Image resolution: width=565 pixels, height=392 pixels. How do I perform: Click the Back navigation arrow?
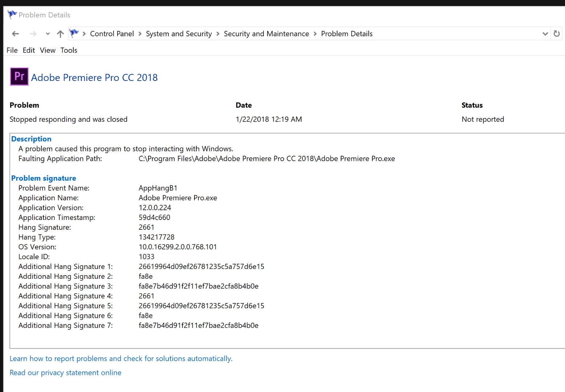[15, 34]
